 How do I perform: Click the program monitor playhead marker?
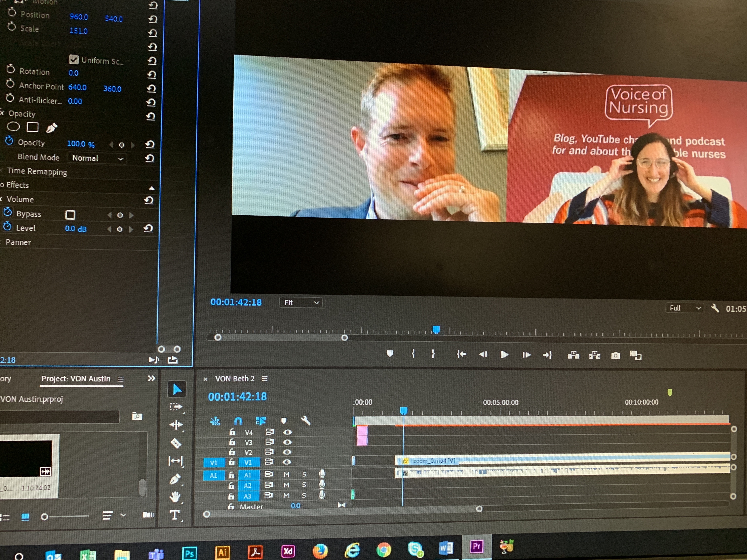pyautogui.click(x=436, y=329)
